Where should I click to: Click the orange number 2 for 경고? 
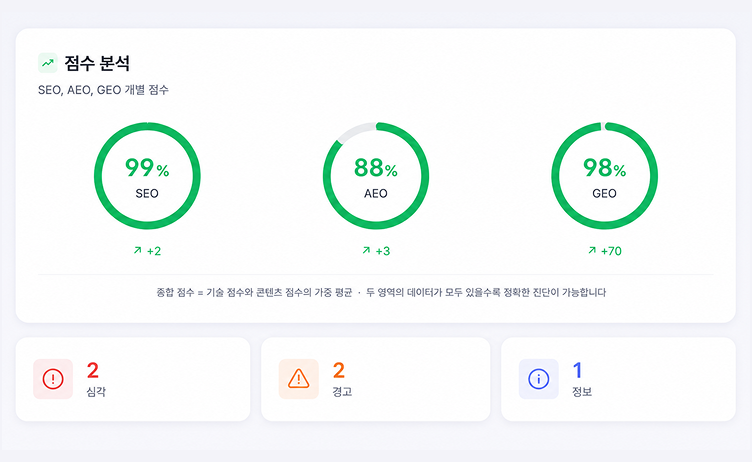coord(339,370)
